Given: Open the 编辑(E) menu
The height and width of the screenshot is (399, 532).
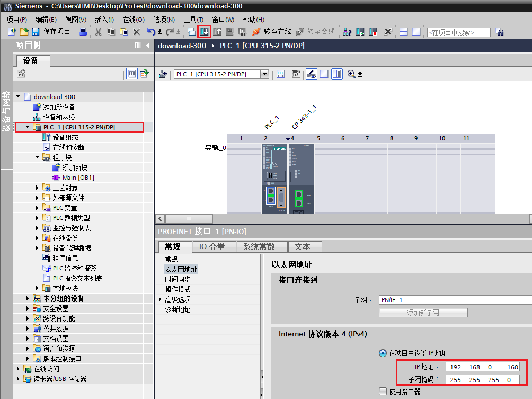Looking at the screenshot, I should tap(46, 20).
